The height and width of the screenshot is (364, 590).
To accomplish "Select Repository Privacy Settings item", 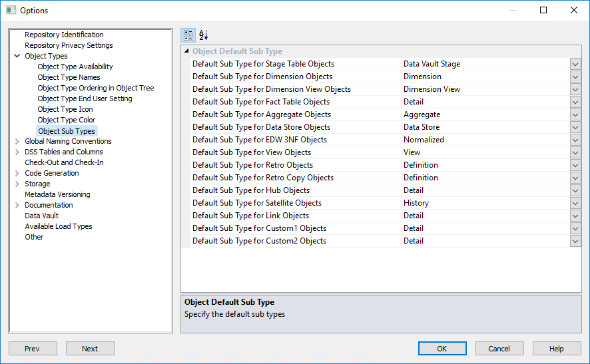I will click(69, 45).
